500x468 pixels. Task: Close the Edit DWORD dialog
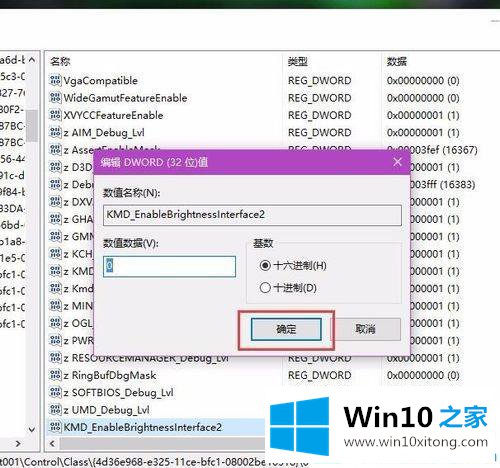pos(397,162)
